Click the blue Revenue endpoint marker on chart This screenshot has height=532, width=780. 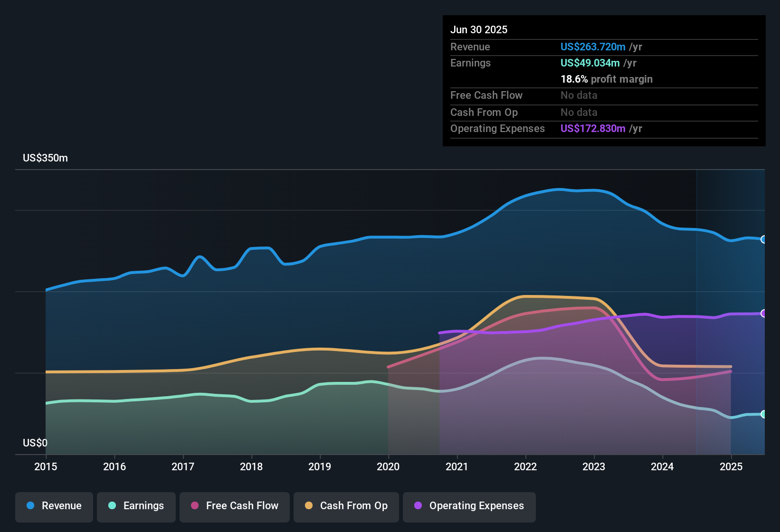[x=763, y=239]
